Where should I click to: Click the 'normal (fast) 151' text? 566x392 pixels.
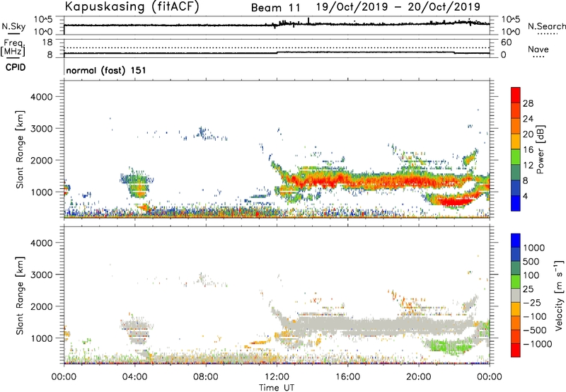(x=106, y=70)
